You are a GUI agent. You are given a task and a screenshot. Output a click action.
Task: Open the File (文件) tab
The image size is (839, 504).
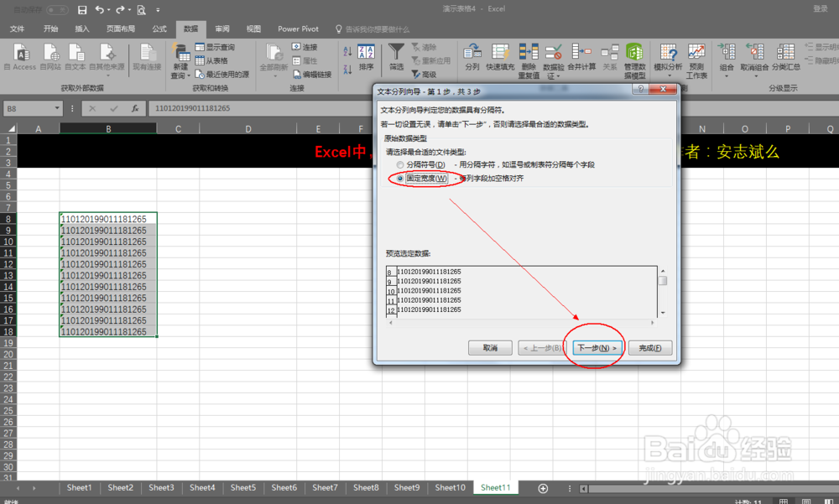pos(17,29)
